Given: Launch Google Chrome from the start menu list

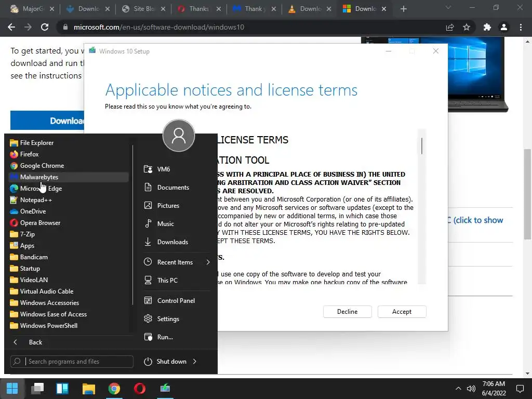Looking at the screenshot, I should point(68,166).
